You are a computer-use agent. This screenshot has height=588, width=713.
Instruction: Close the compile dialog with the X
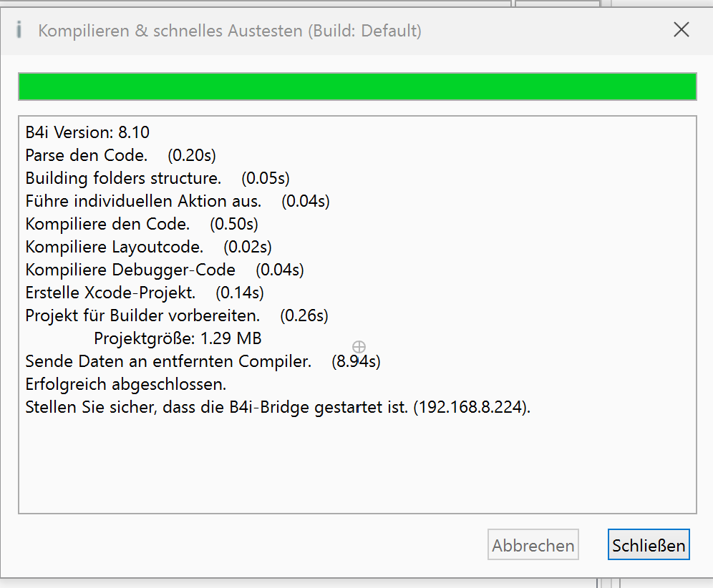(682, 29)
